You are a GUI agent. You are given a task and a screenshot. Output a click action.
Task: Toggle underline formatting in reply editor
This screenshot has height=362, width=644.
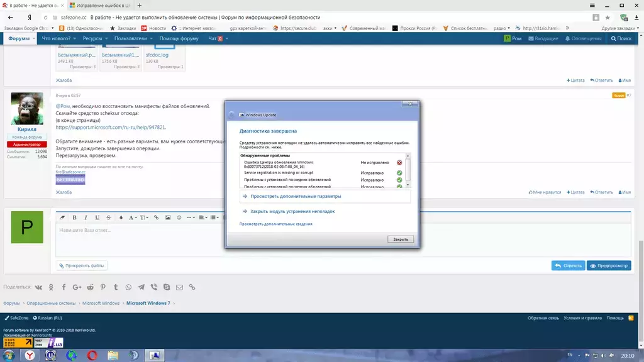[x=97, y=217]
